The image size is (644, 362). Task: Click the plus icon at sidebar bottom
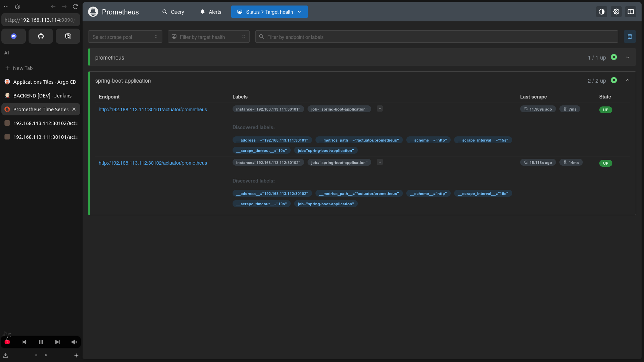click(76, 355)
